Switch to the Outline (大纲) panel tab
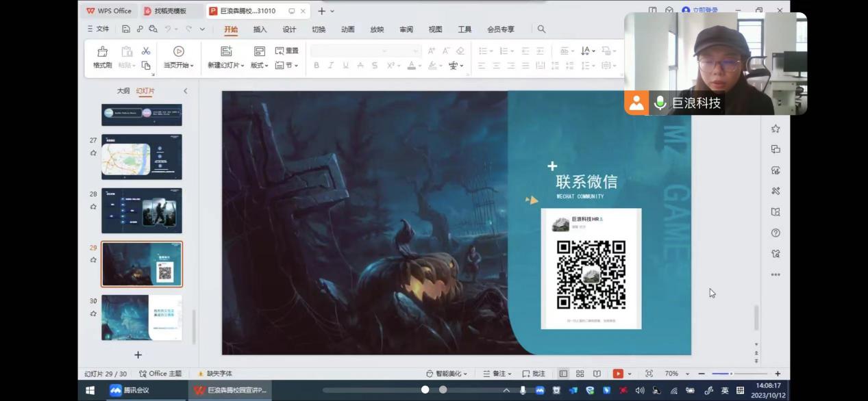The width and height of the screenshot is (868, 401). 123,91
